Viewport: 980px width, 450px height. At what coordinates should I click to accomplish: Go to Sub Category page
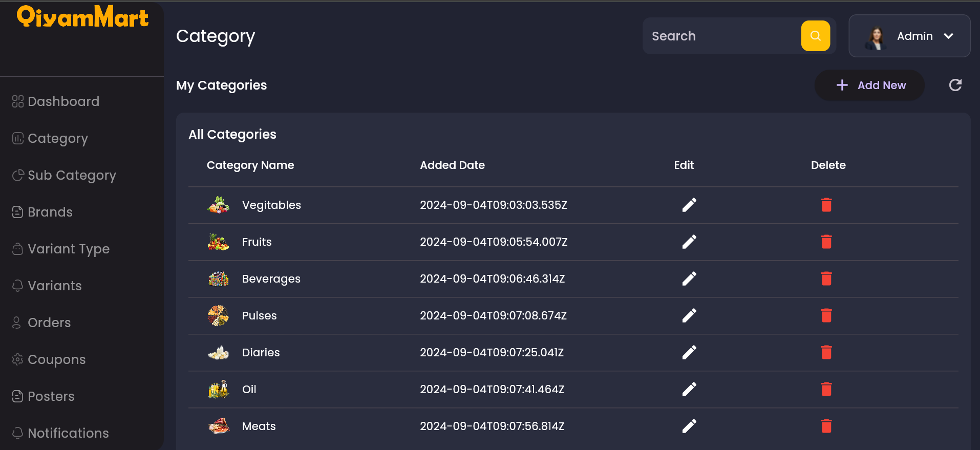tap(65, 175)
